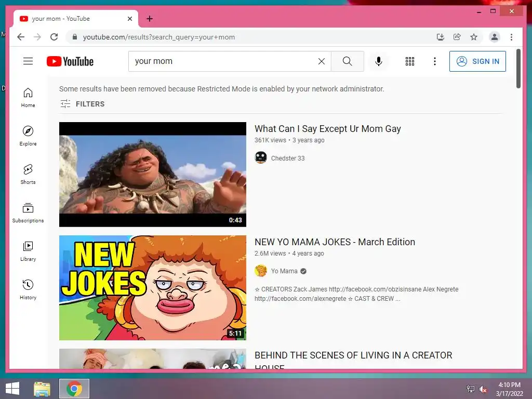
Task: Click the address bar URL
Action: (x=159, y=37)
